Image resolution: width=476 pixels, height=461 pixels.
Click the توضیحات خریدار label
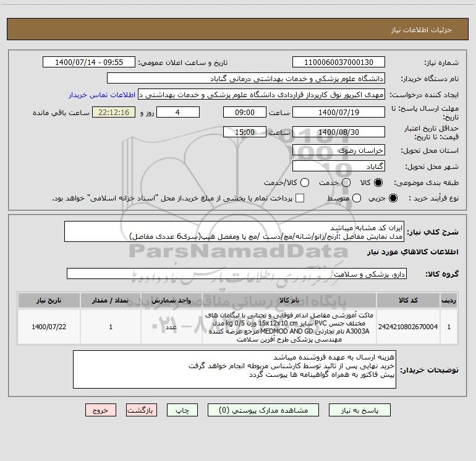pyautogui.click(x=429, y=370)
